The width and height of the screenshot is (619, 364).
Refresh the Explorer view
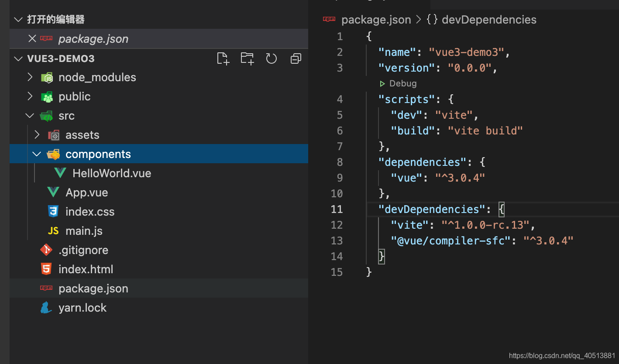[271, 58]
